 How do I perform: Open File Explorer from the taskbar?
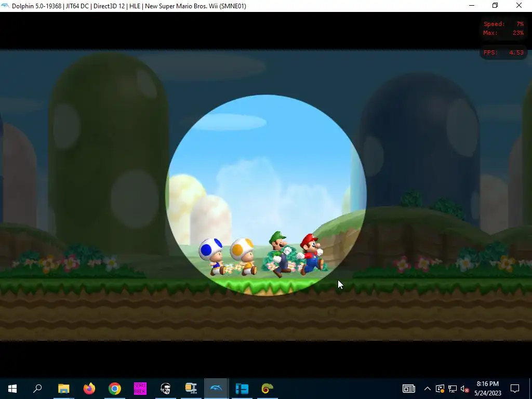(x=63, y=389)
